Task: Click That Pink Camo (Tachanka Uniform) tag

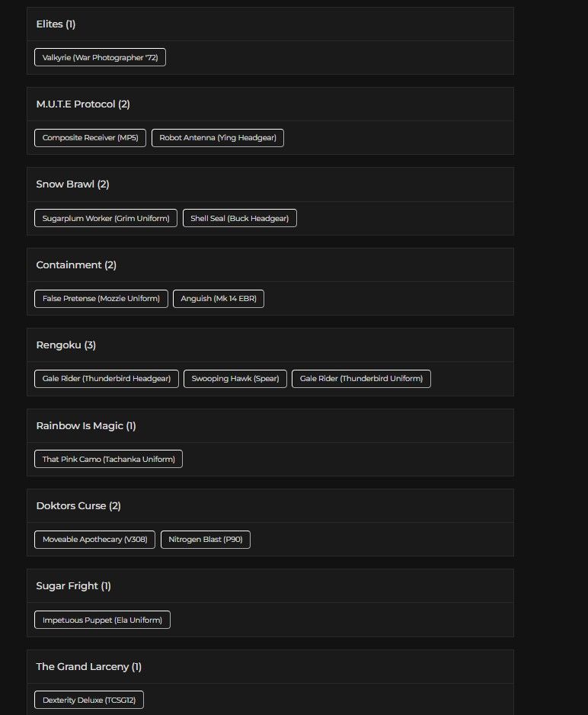Action: [x=108, y=459]
